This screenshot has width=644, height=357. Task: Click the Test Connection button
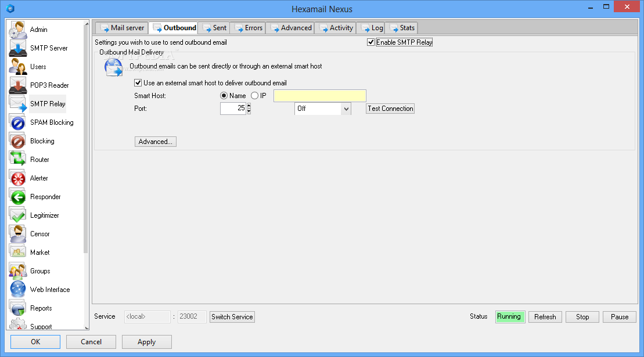(x=390, y=109)
